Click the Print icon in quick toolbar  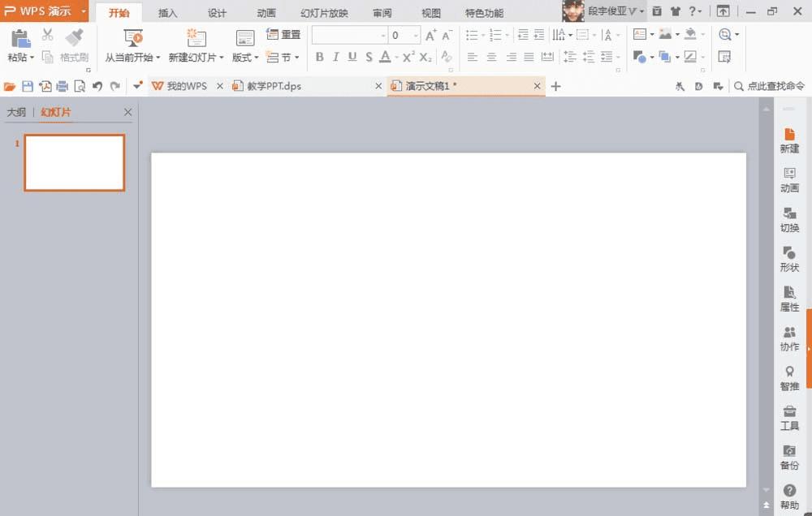[63, 87]
